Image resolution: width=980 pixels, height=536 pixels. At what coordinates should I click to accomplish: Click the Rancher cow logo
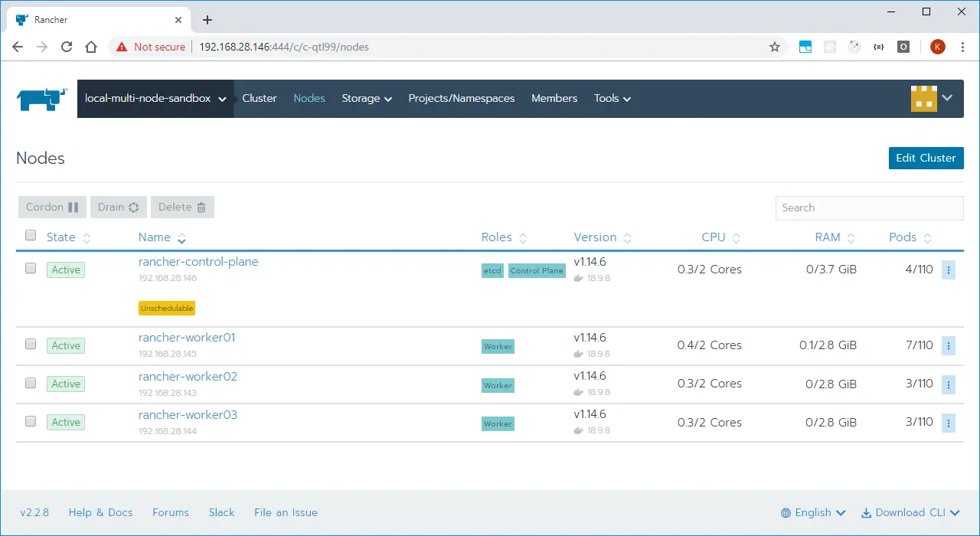[x=42, y=100]
